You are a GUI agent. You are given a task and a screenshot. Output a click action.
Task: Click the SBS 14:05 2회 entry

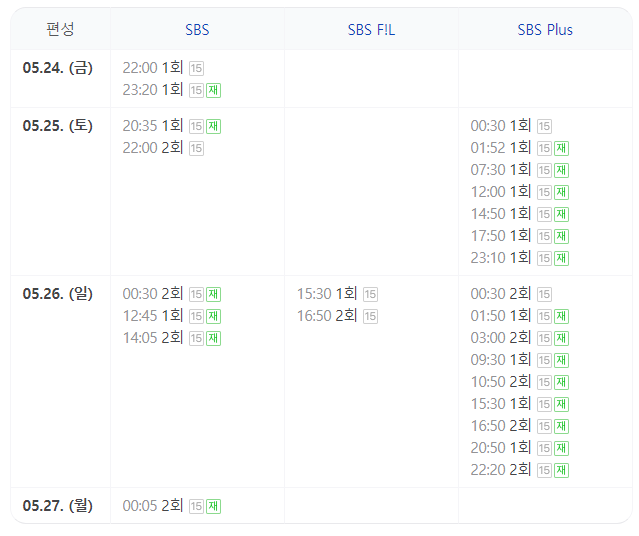pos(153,337)
